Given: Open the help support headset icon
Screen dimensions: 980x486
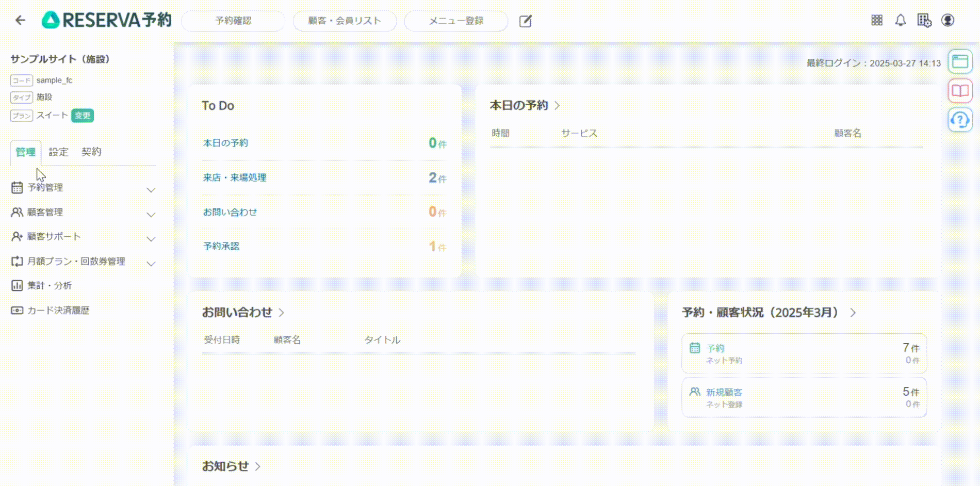Looking at the screenshot, I should 960,120.
